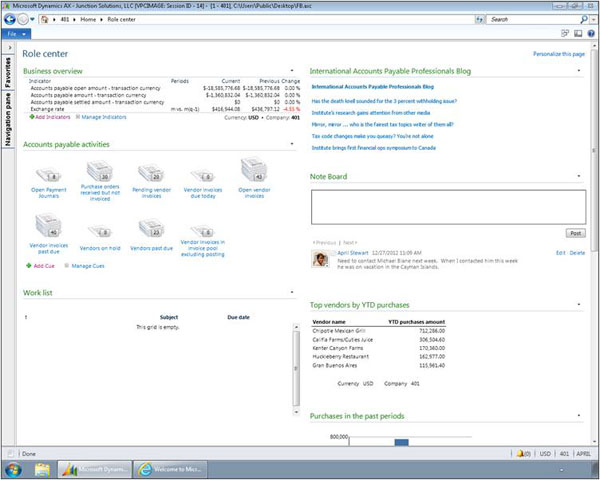
Task: Click Next link under Note Board
Action: coord(350,243)
